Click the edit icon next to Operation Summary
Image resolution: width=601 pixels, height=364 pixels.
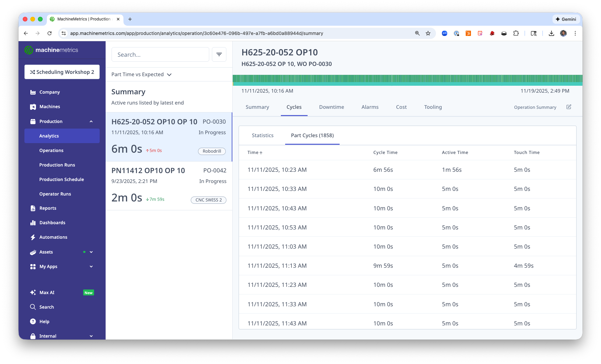click(569, 107)
